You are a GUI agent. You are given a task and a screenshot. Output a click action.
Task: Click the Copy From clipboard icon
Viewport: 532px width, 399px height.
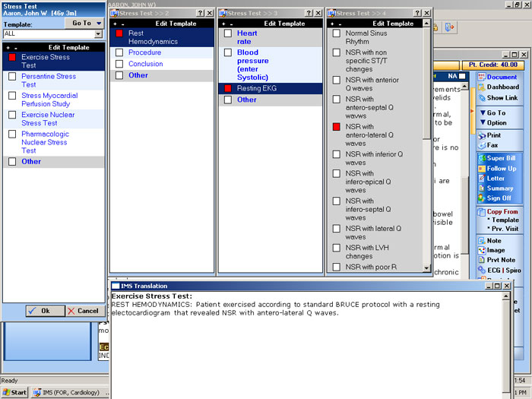(481, 212)
